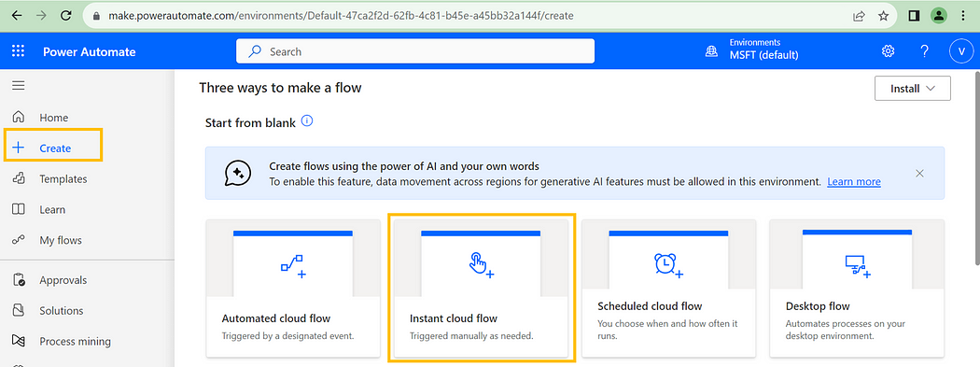Click the Chrome profile avatar

[938, 16]
